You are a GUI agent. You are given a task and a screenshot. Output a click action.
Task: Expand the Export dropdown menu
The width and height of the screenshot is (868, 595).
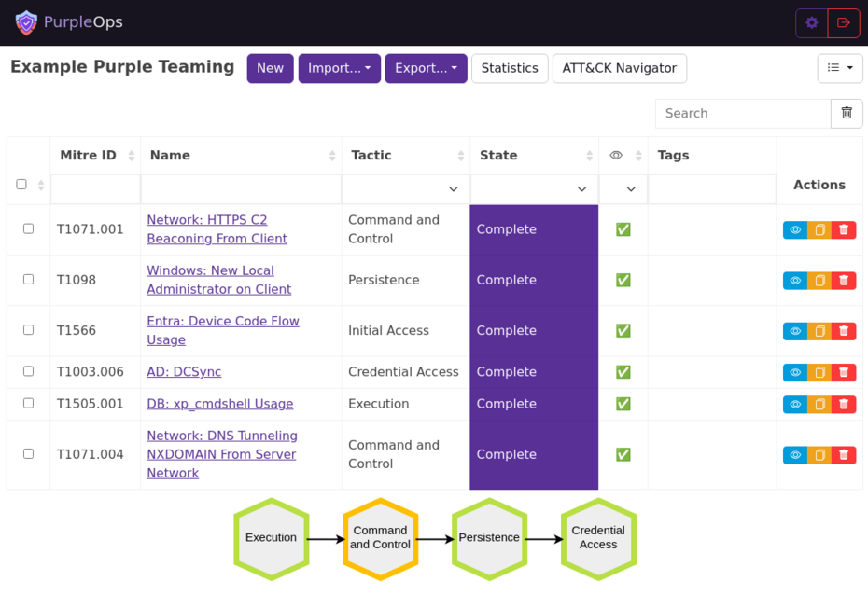click(x=426, y=68)
